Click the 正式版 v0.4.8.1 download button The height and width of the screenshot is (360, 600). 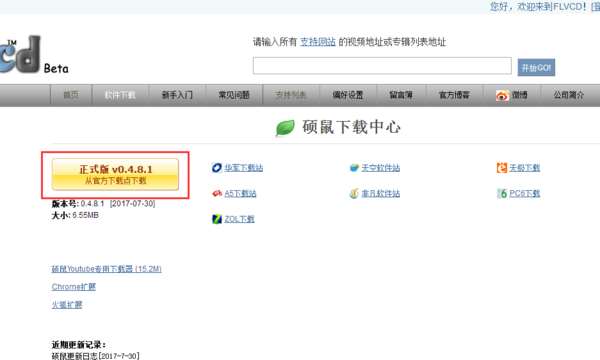(115, 174)
